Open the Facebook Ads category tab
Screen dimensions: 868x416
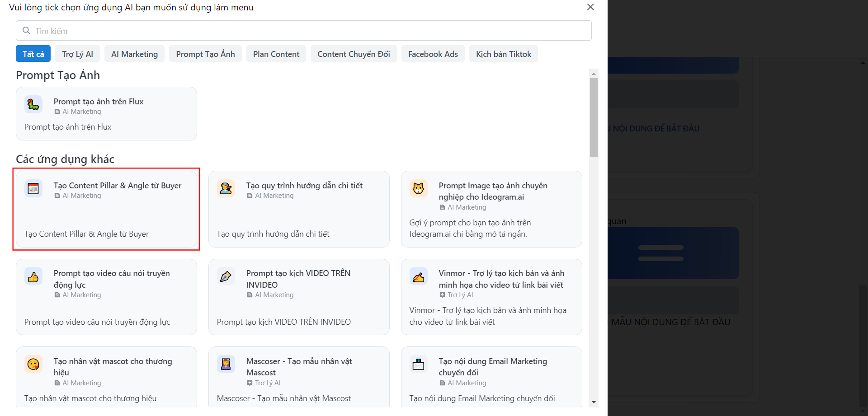point(433,54)
